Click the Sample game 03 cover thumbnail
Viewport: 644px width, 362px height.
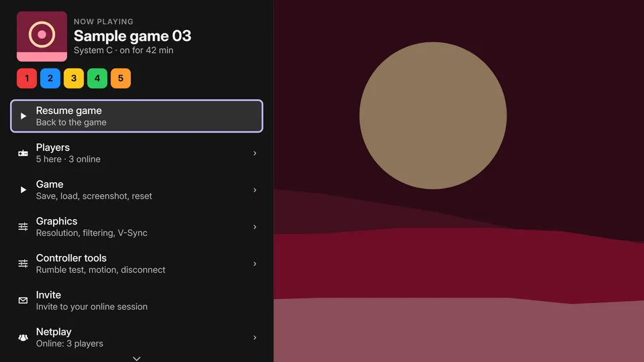pos(42,36)
